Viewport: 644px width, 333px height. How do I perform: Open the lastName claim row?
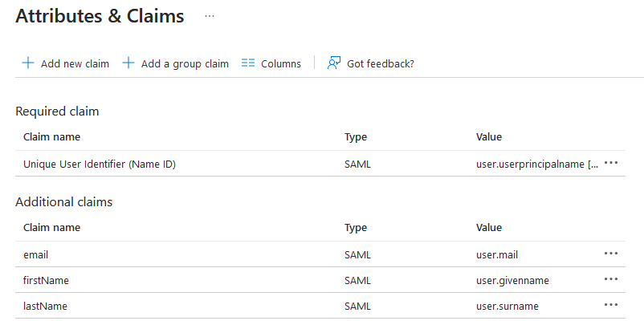click(320, 306)
